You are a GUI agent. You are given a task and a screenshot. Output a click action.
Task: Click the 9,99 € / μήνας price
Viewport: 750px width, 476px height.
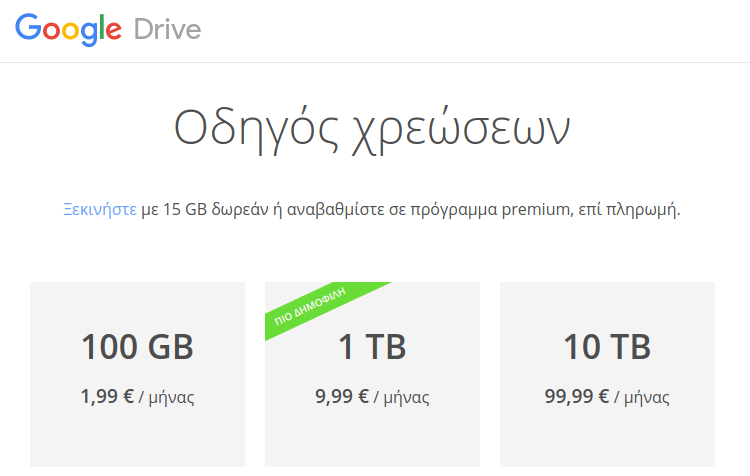372,397
